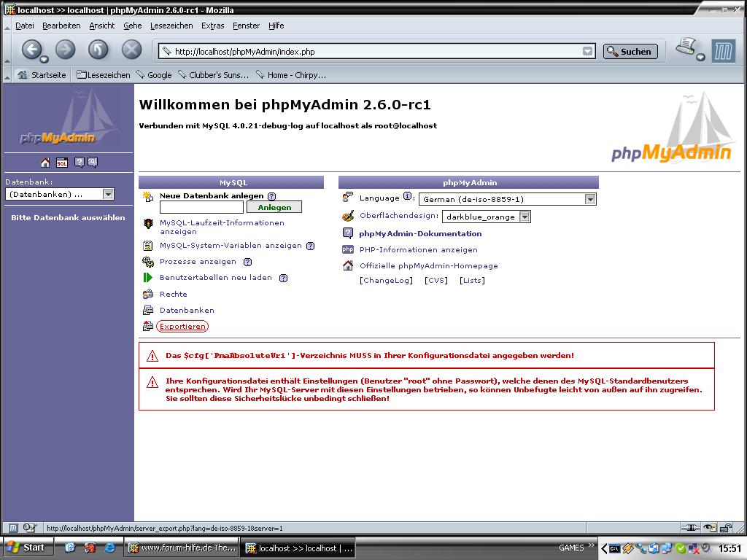This screenshot has height=560, width=747.
Task: Click the PHP icon beside PHP-Informationen
Action: (348, 250)
